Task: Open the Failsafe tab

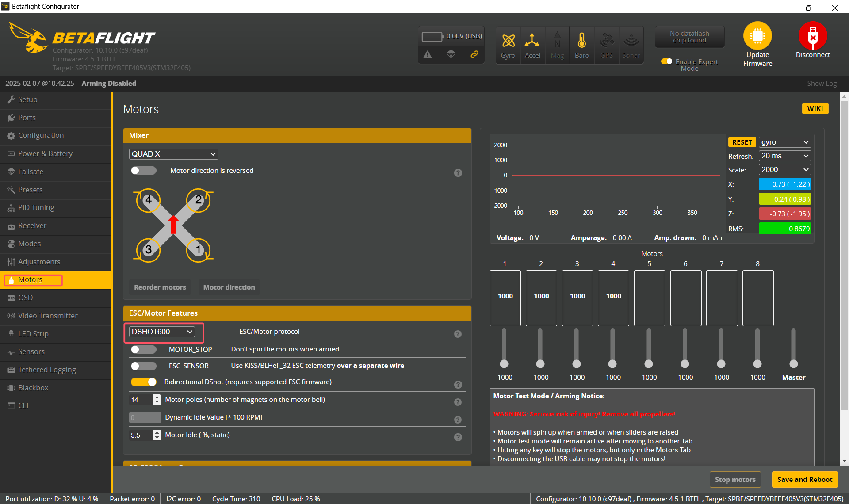Action: click(55, 172)
